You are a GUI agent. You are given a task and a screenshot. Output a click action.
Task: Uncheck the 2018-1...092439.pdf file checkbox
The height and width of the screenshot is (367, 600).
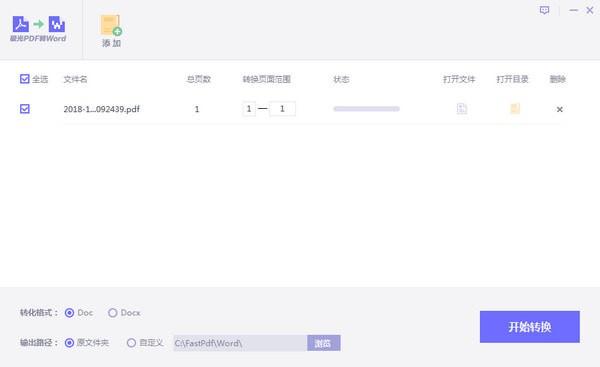pyautogui.click(x=24, y=109)
